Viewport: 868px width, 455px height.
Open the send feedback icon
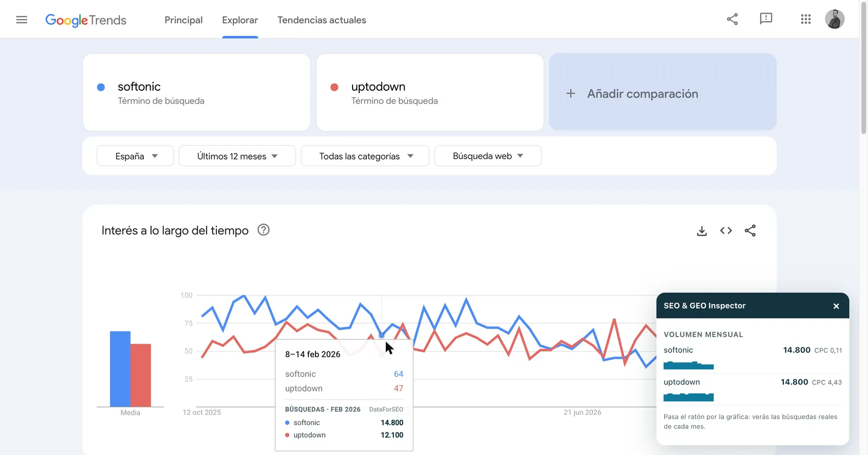click(x=766, y=19)
